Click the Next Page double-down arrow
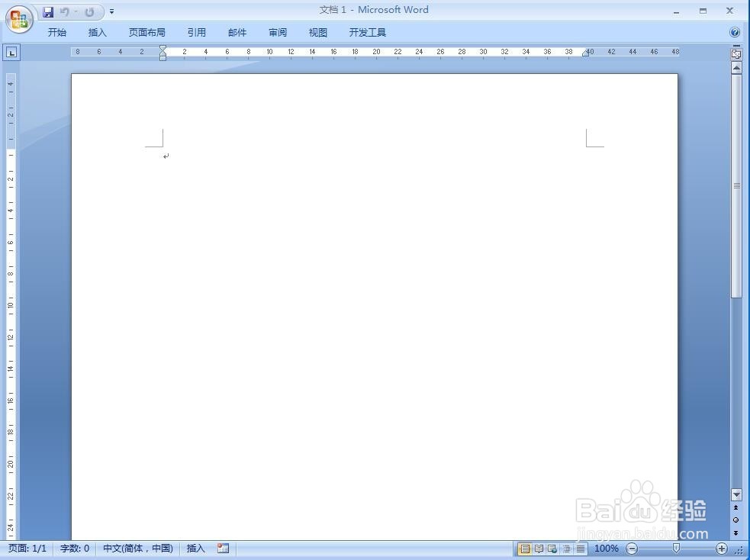 736,533
